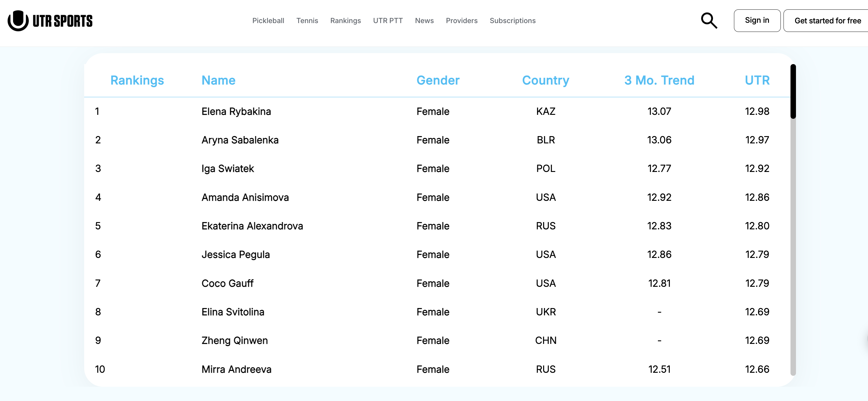This screenshot has height=401, width=868.
Task: Go to the Rankings nav link
Action: (x=345, y=21)
